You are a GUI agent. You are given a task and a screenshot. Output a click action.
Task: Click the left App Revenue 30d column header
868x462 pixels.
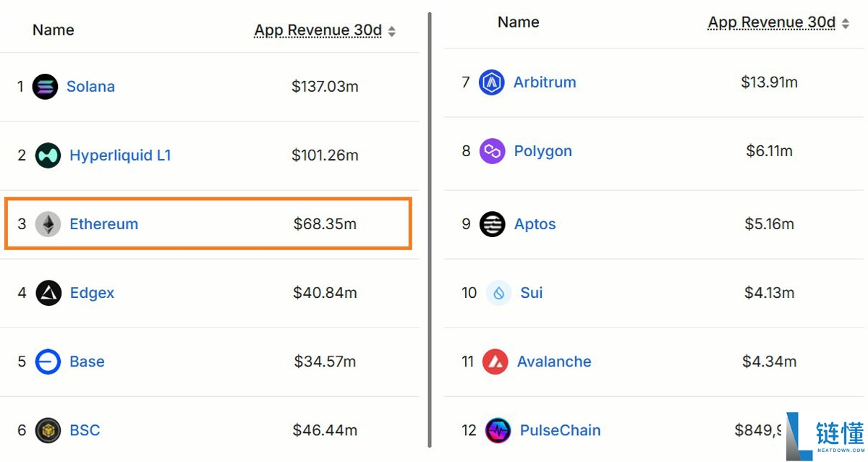pyautogui.click(x=318, y=30)
